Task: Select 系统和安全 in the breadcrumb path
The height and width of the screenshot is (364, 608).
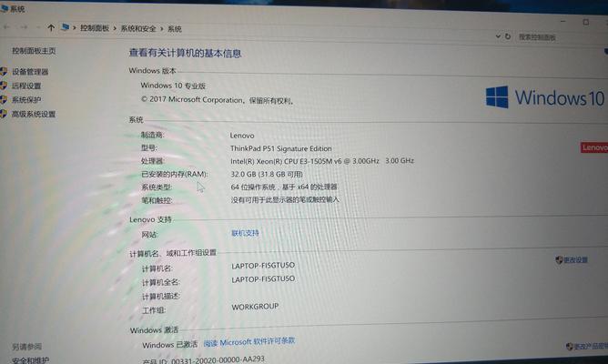Action: coord(138,29)
